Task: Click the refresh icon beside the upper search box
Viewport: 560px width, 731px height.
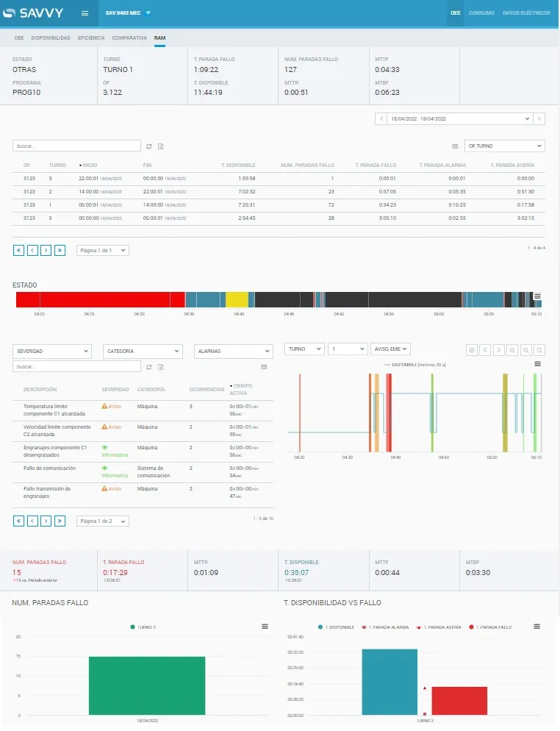Action: pyautogui.click(x=149, y=146)
